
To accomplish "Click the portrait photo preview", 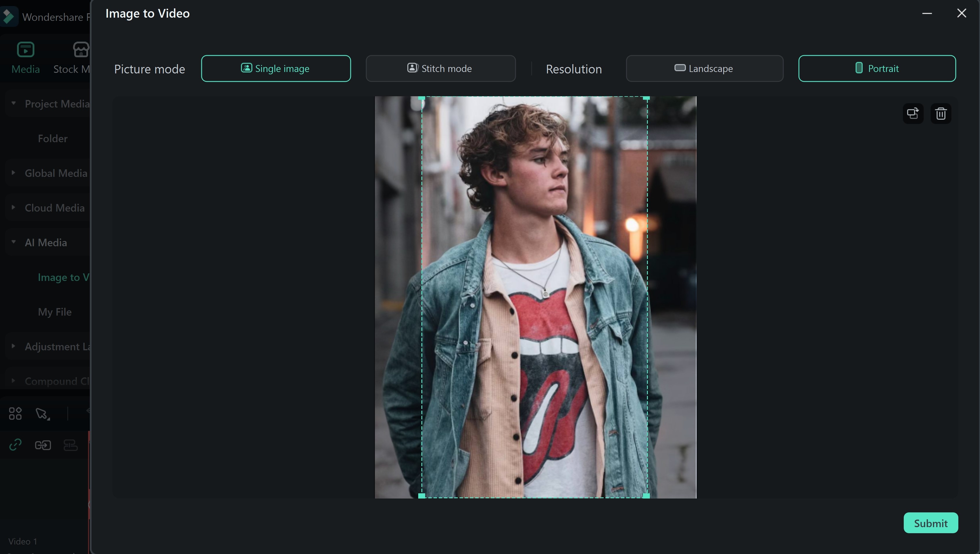I will coord(535,297).
